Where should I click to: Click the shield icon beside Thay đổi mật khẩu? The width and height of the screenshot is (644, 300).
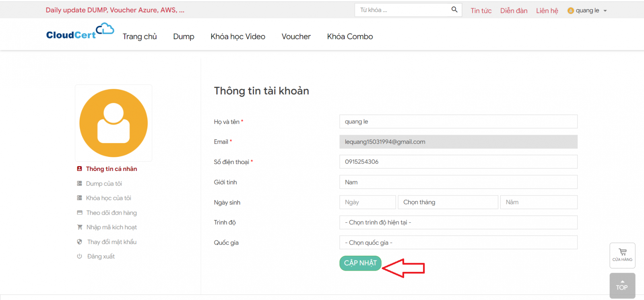80,242
